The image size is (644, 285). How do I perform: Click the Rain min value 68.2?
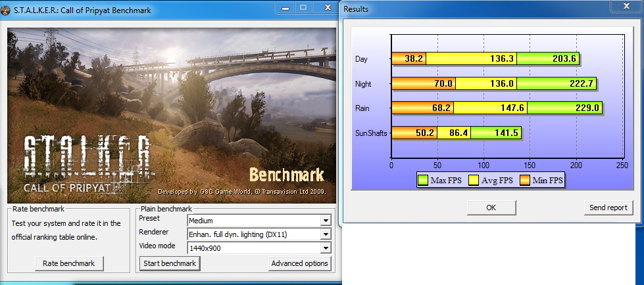click(x=441, y=108)
